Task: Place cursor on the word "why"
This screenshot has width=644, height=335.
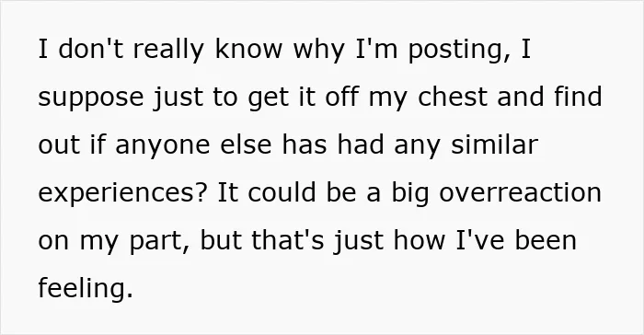Action: click(x=318, y=50)
